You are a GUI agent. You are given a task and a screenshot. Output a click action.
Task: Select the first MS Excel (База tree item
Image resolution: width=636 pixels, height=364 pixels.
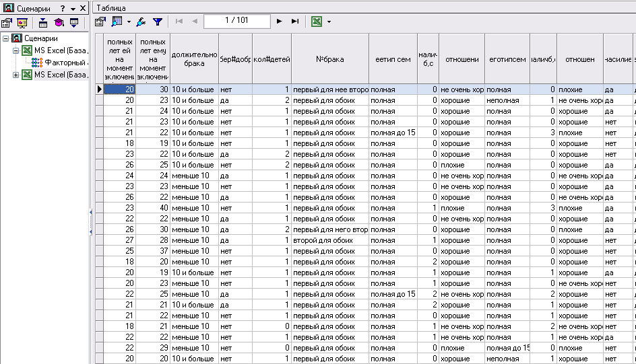61,50
